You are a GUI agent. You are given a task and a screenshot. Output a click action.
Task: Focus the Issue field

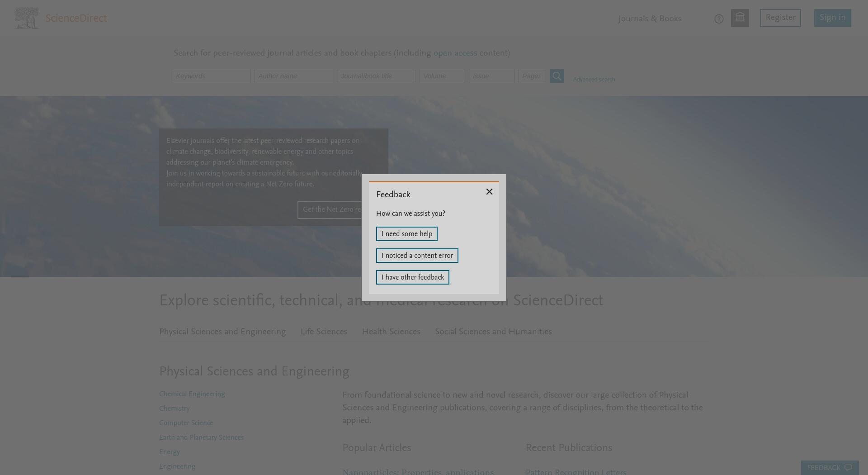[491, 76]
